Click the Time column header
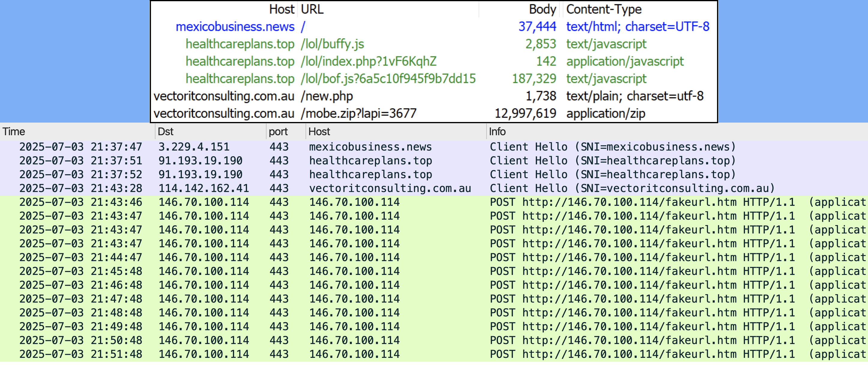The image size is (868, 384). point(14,132)
